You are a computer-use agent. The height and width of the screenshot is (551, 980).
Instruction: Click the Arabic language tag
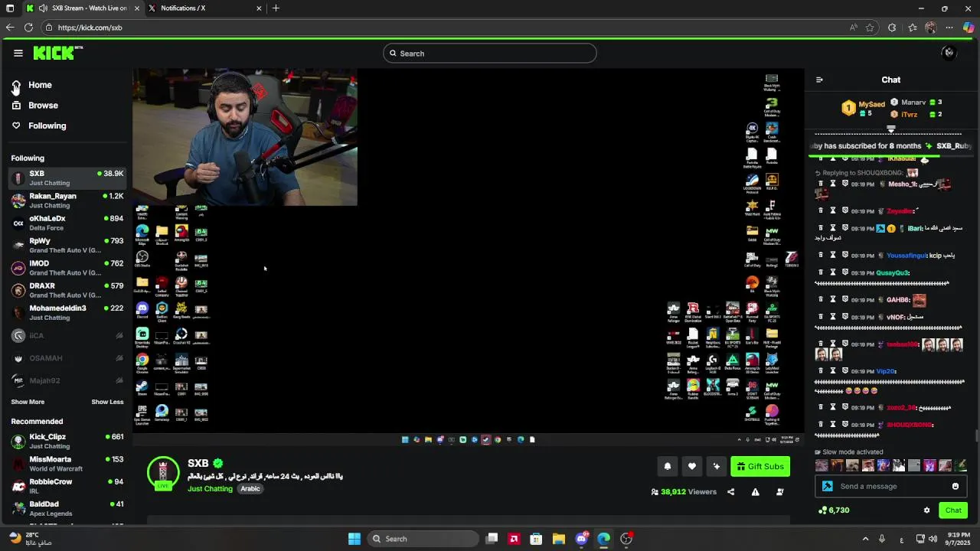click(x=250, y=488)
